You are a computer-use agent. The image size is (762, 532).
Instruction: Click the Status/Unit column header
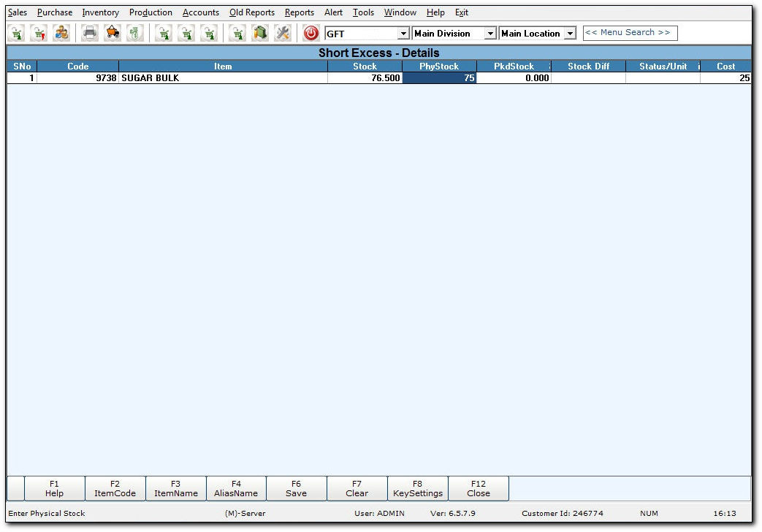point(663,66)
